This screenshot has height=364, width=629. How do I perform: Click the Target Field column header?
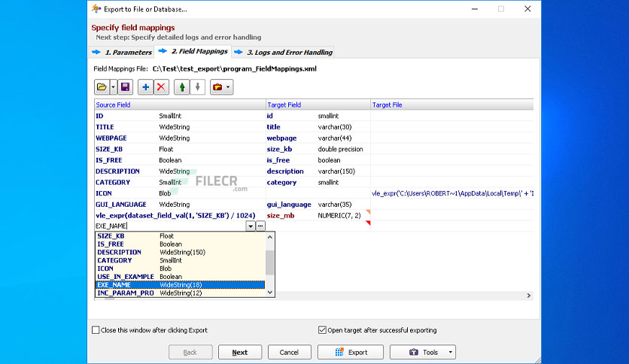pyautogui.click(x=318, y=105)
